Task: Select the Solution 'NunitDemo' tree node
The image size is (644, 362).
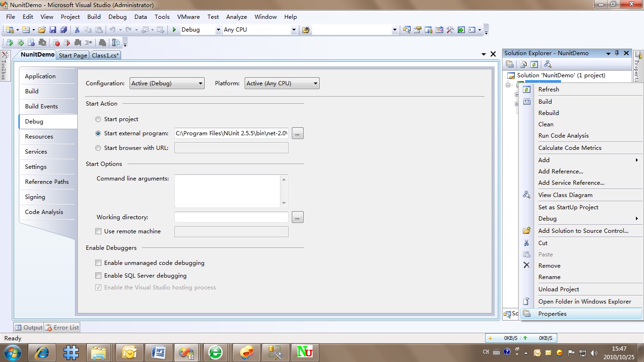Action: [x=561, y=75]
